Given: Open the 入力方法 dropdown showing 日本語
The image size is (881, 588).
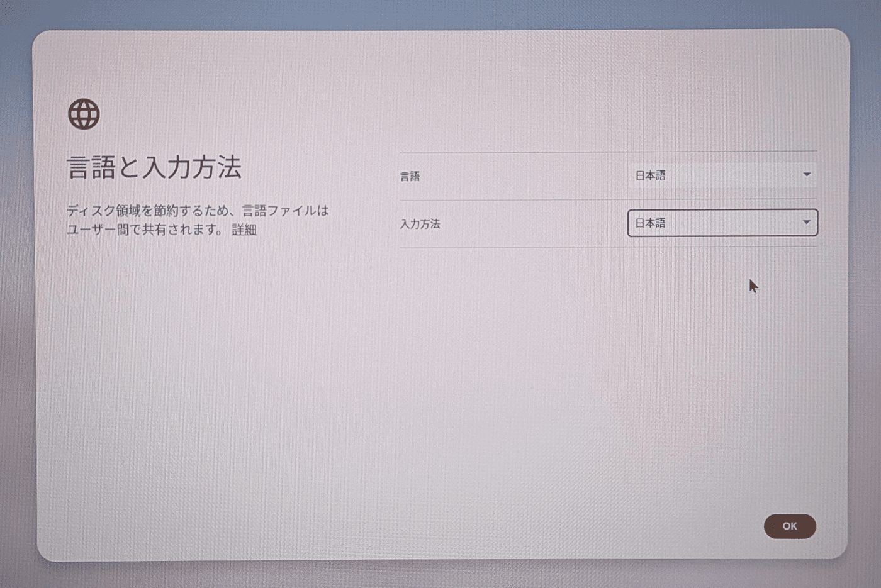Looking at the screenshot, I should coord(722,223).
